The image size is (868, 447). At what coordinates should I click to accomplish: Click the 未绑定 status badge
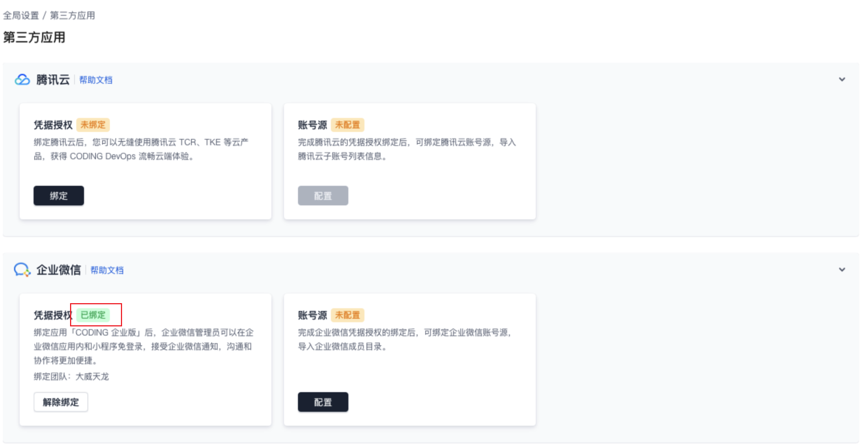93,125
